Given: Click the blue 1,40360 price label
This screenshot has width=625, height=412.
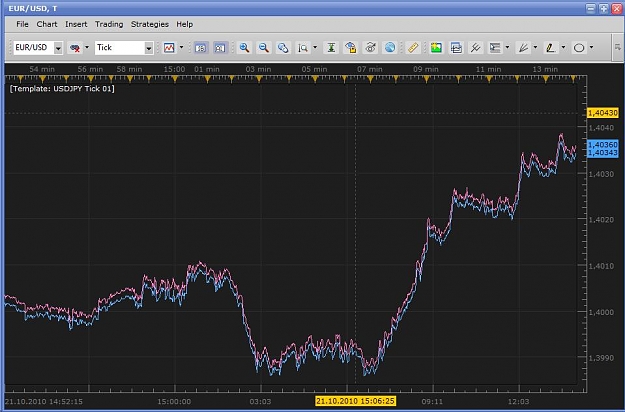Looking at the screenshot, I should click(603, 145).
